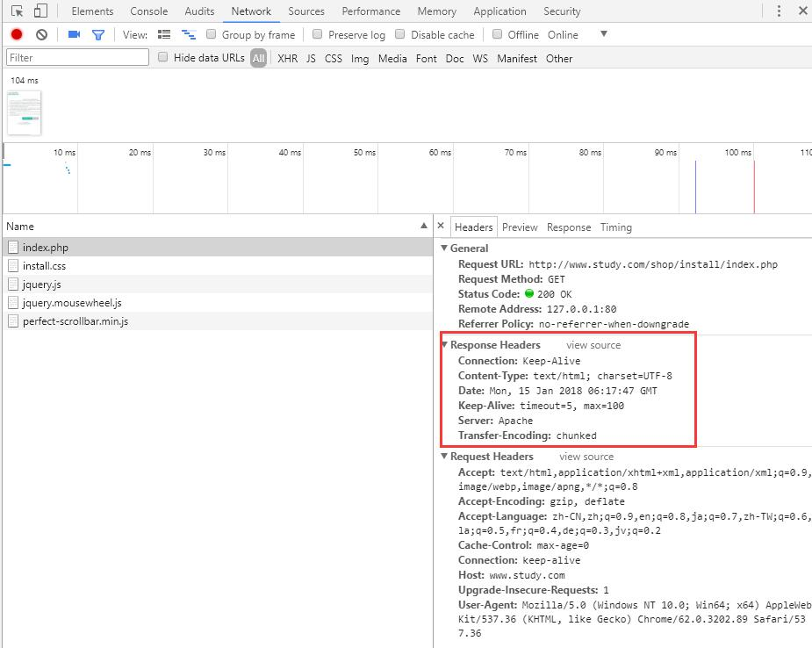Open the Timing detail tab
The width and height of the screenshot is (812, 648).
[x=615, y=227]
